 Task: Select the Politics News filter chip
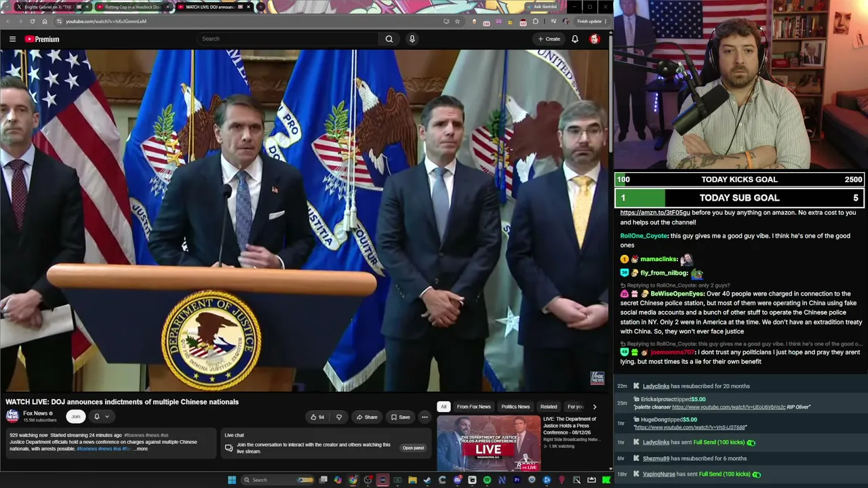point(515,407)
